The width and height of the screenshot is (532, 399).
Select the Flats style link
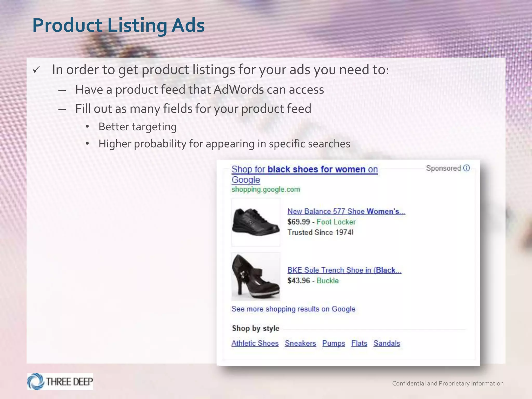pos(359,343)
